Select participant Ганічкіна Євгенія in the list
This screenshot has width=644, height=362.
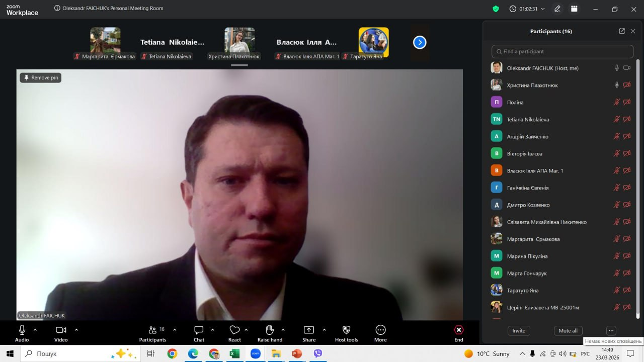(x=561, y=188)
